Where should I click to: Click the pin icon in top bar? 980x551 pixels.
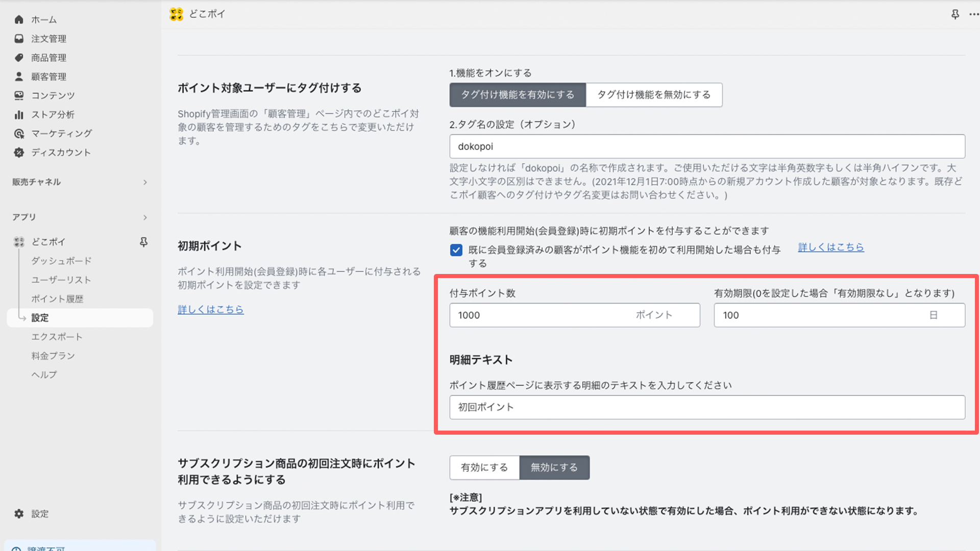tap(955, 14)
